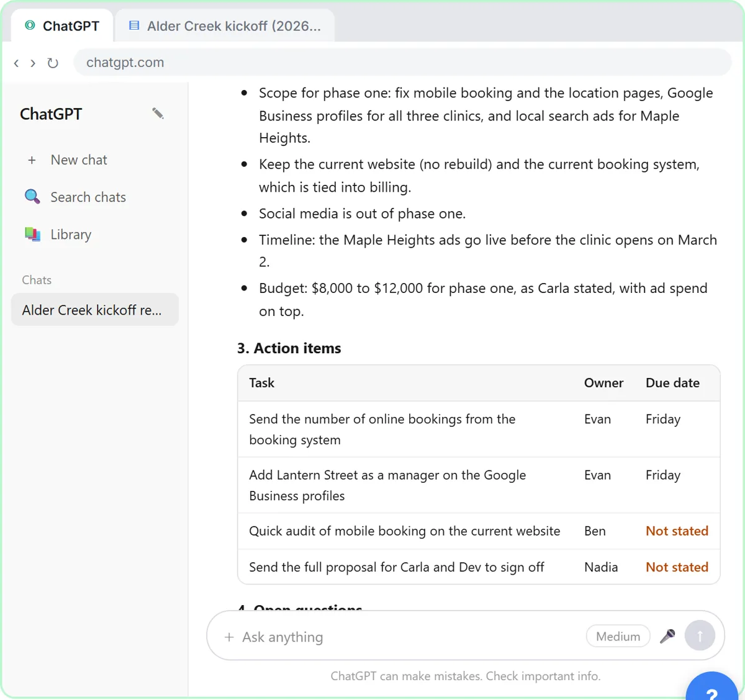Open the Alder Creek kickoff chat in sidebar
The height and width of the screenshot is (700, 745).
click(x=95, y=310)
